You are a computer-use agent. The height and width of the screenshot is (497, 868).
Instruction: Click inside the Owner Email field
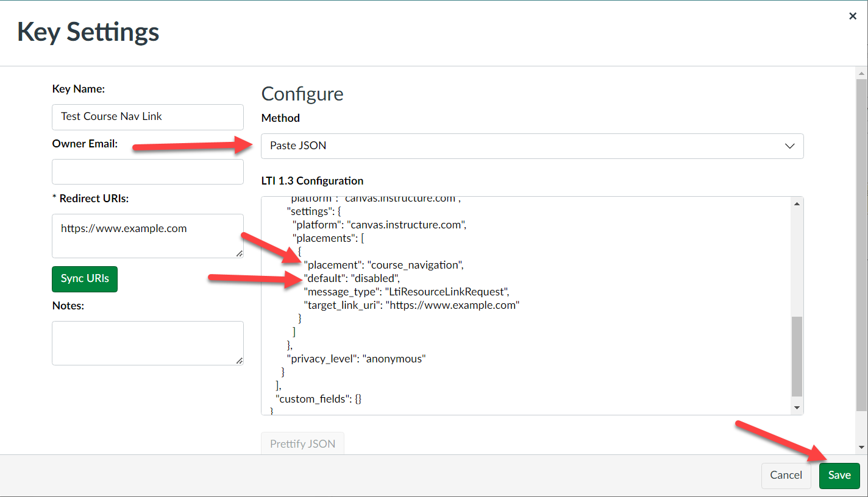click(148, 172)
